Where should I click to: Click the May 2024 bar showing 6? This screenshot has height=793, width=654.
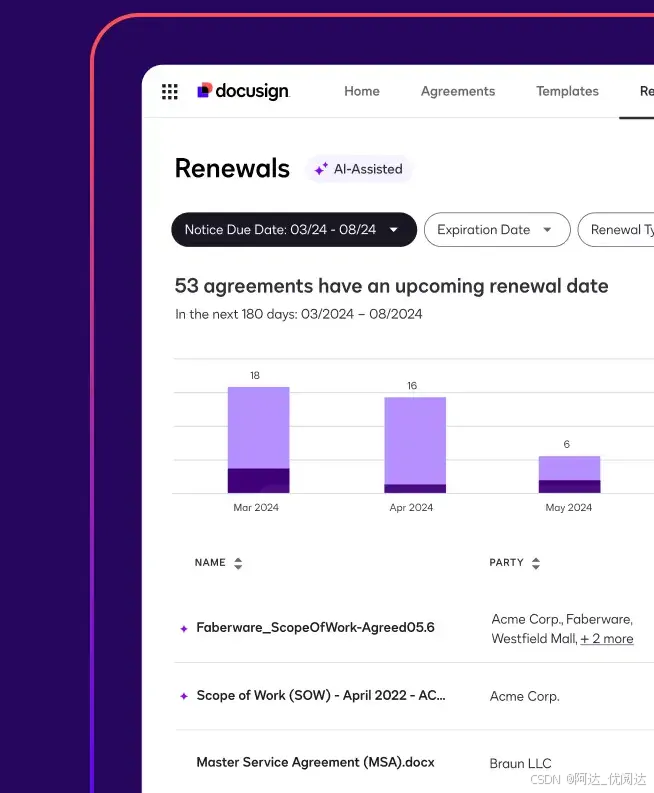pyautogui.click(x=570, y=474)
